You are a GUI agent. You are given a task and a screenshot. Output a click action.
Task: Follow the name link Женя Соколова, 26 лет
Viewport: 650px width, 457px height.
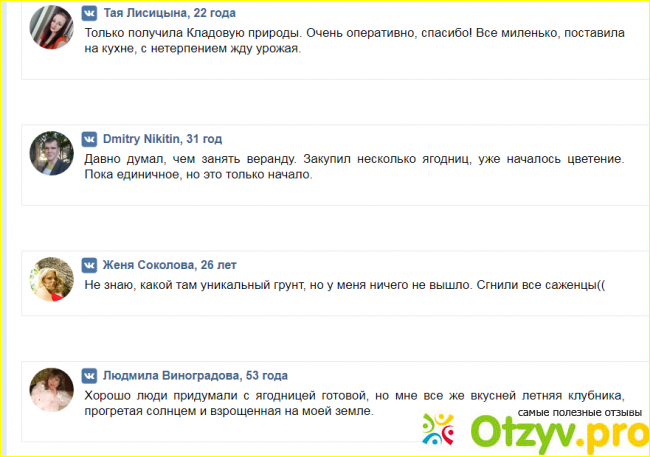coord(169,265)
